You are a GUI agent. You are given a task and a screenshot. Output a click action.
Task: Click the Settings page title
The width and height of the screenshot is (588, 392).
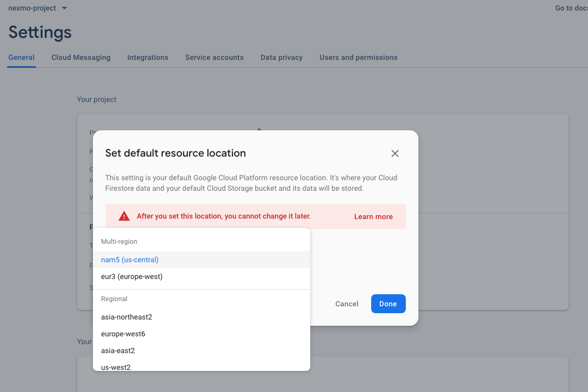click(x=40, y=32)
